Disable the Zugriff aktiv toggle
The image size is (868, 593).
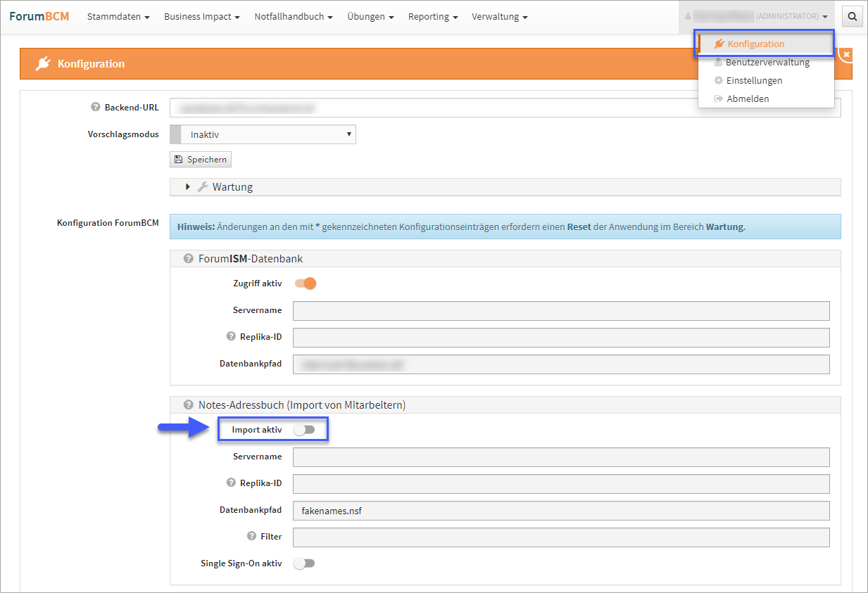pyautogui.click(x=306, y=283)
